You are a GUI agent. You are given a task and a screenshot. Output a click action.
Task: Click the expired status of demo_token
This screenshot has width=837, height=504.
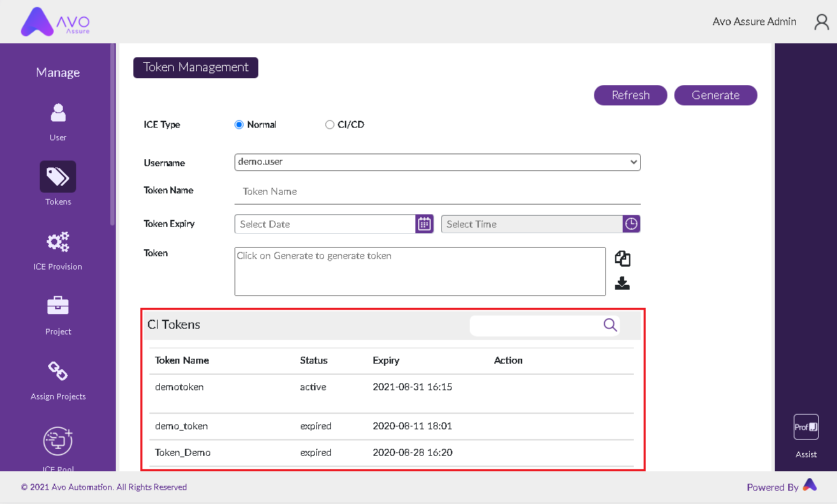[x=316, y=426]
